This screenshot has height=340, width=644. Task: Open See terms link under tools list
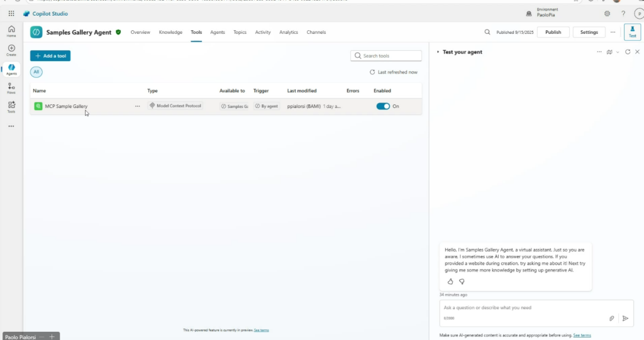pyautogui.click(x=261, y=330)
